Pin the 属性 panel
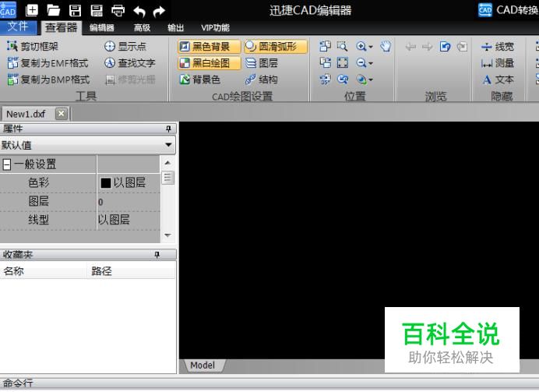This screenshot has width=539, height=392. tap(168, 129)
